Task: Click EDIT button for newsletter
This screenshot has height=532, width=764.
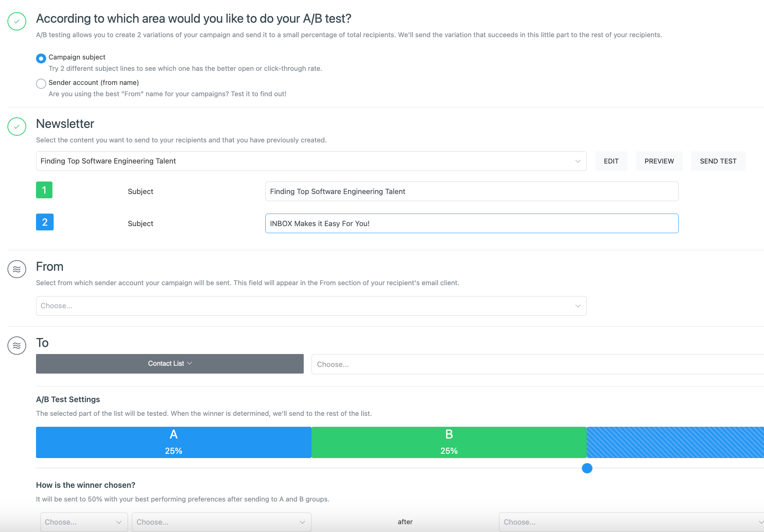Action: pyautogui.click(x=611, y=161)
